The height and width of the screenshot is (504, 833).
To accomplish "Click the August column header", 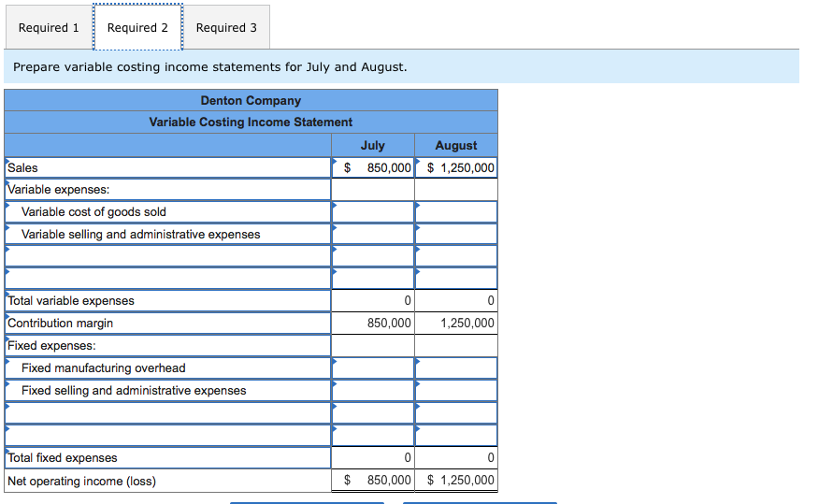I will click(x=456, y=146).
